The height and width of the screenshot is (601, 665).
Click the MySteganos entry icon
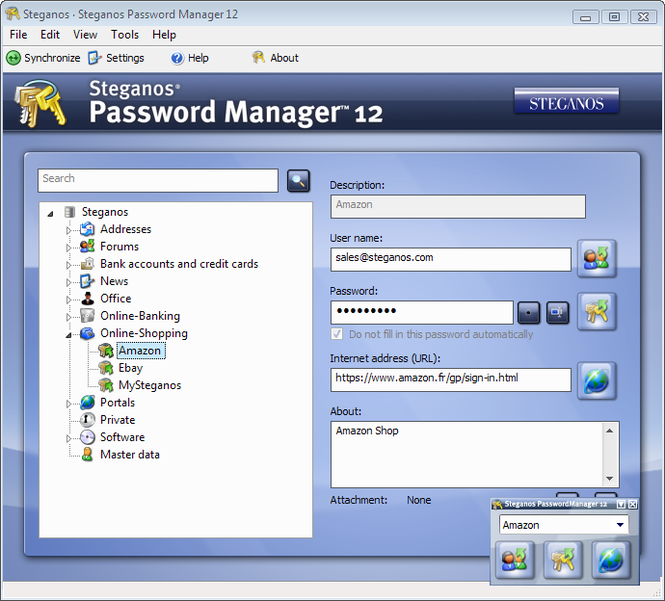pos(106,385)
